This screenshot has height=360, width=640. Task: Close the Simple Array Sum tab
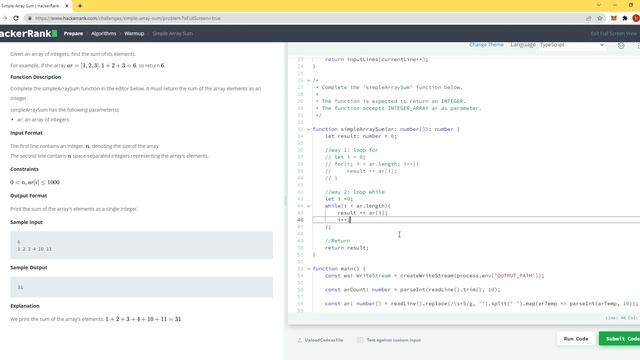(67, 6)
